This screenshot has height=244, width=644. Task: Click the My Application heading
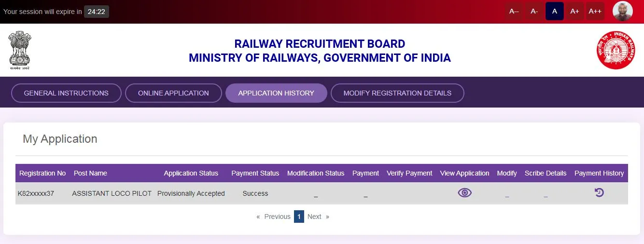60,139
